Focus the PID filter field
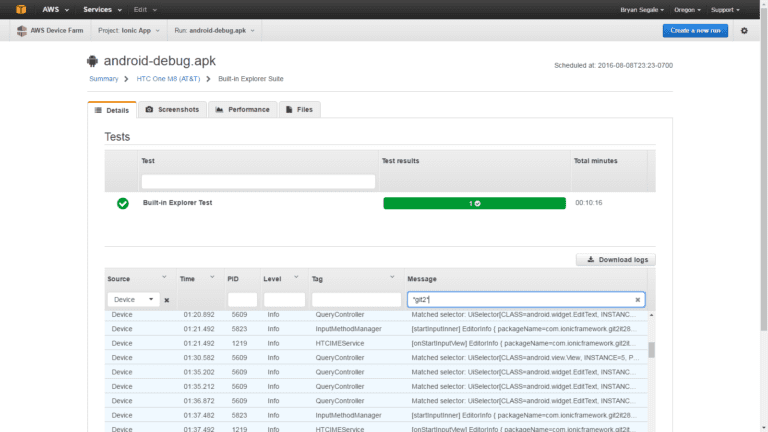This screenshot has width=768, height=432. [242, 299]
